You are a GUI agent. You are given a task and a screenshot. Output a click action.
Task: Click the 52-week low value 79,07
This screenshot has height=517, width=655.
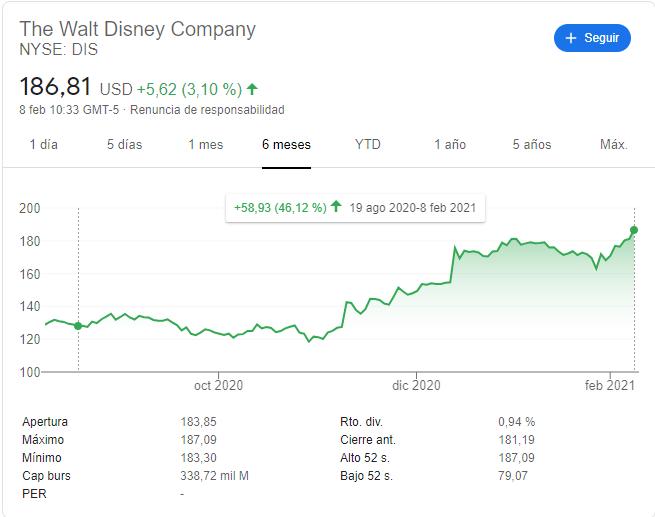click(x=513, y=476)
